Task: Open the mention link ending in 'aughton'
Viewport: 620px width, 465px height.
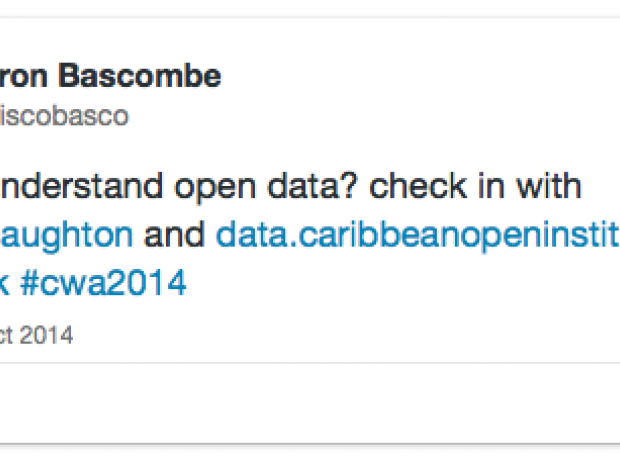Action: 66,235
